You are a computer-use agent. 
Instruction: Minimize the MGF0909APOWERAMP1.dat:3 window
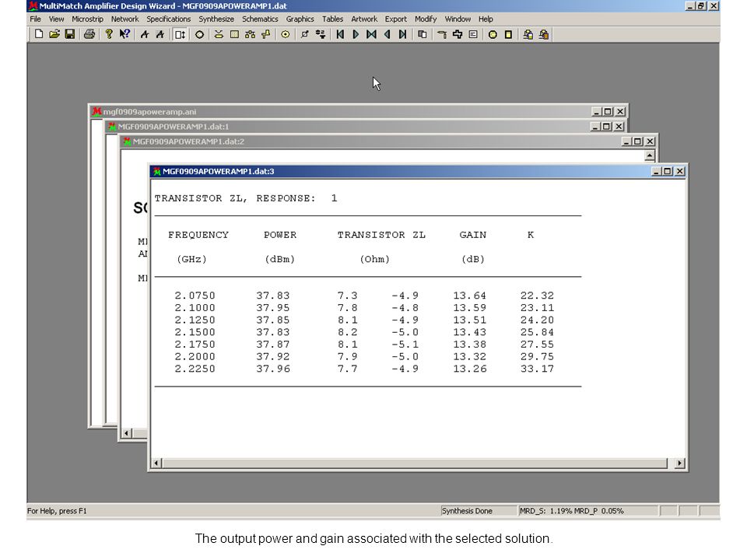657,171
